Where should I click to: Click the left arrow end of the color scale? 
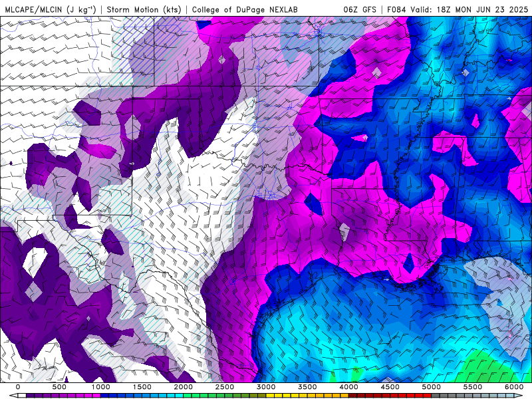coord(13,396)
